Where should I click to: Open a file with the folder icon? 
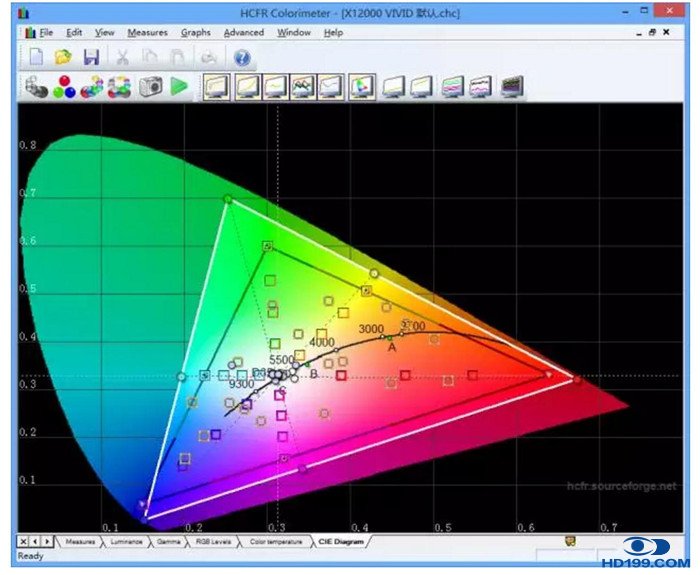[x=63, y=57]
